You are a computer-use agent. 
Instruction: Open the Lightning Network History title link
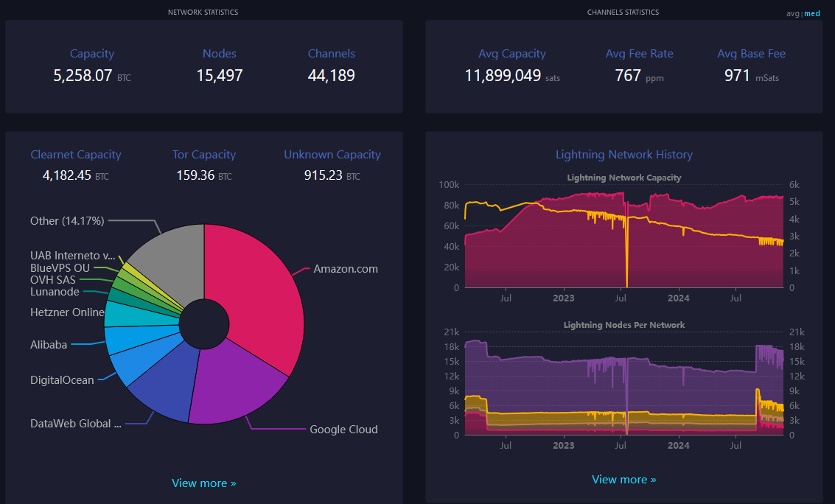click(x=623, y=155)
